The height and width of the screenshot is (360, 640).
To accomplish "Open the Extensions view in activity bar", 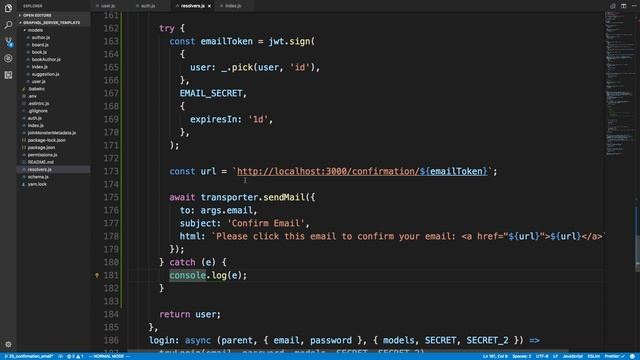I will (x=8, y=75).
